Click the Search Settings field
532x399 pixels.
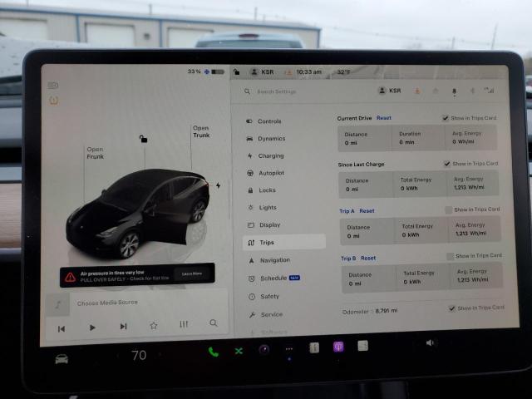[x=277, y=91]
